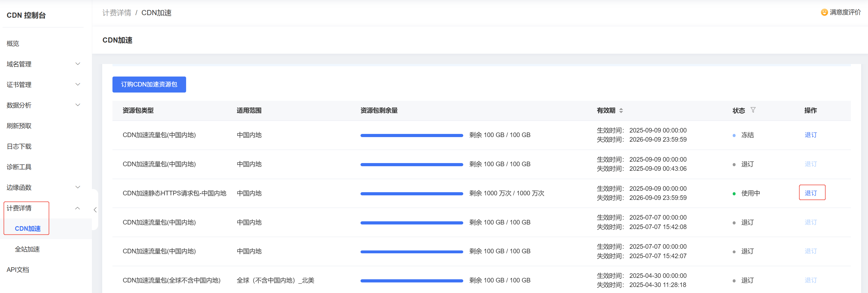Click the CDN 控制台 title

click(x=26, y=15)
